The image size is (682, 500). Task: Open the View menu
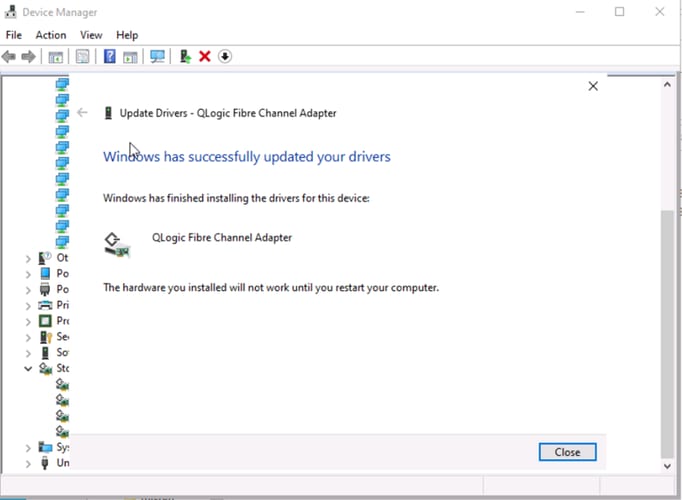(x=91, y=35)
